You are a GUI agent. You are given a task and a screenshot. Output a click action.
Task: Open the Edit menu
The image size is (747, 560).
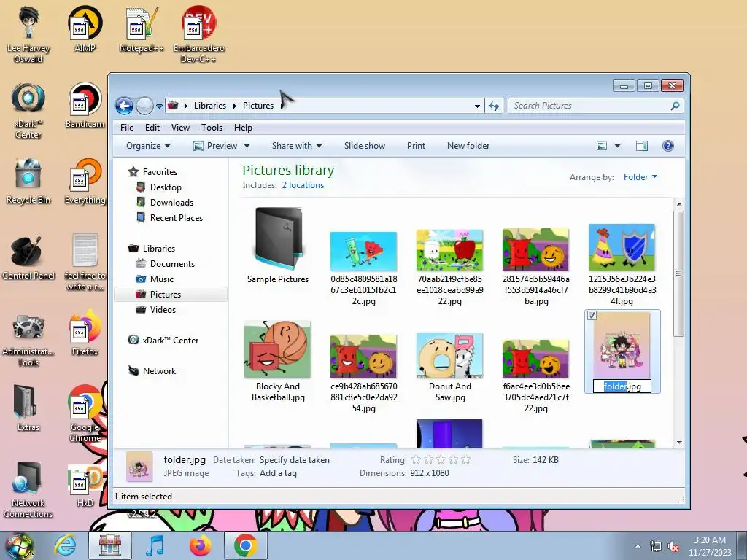[x=152, y=128]
